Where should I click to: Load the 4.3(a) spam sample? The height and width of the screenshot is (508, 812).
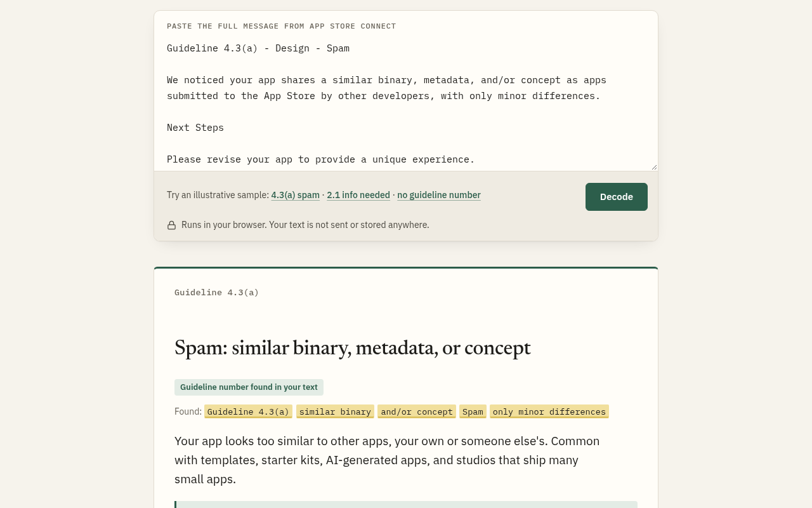pyautogui.click(x=296, y=195)
